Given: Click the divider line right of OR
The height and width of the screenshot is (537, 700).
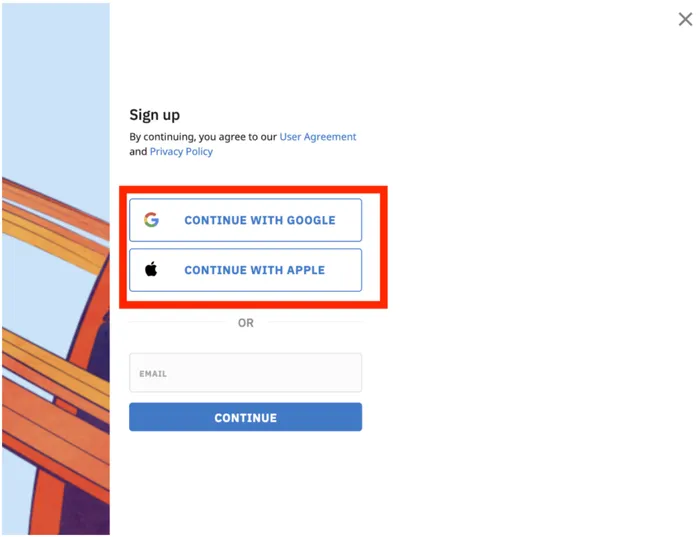Looking at the screenshot, I should point(315,322).
